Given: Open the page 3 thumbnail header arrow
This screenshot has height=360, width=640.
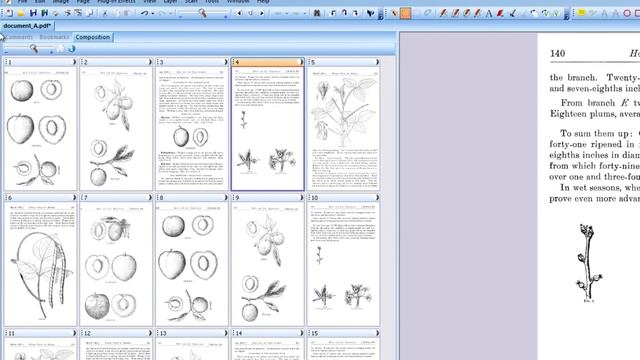Looking at the screenshot, I should 226,62.
